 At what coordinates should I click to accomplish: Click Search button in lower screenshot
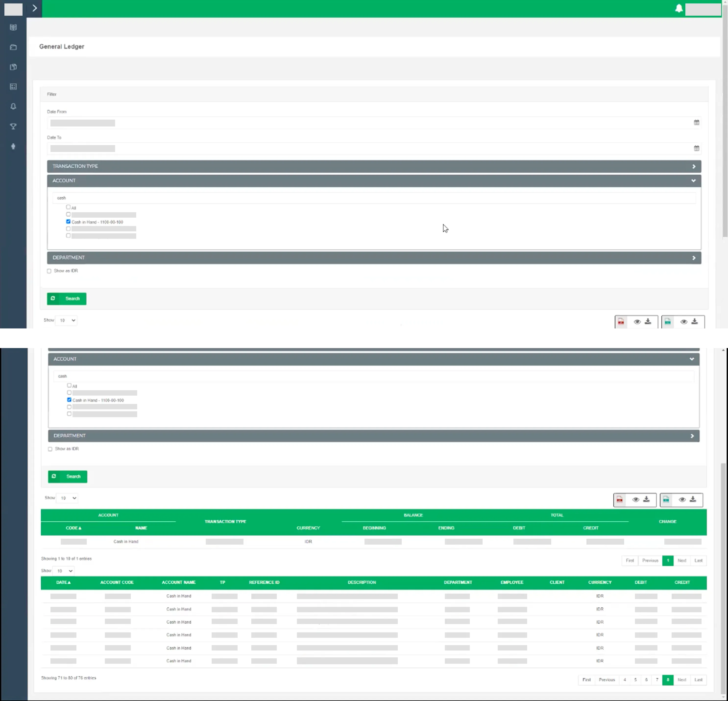pyautogui.click(x=68, y=476)
